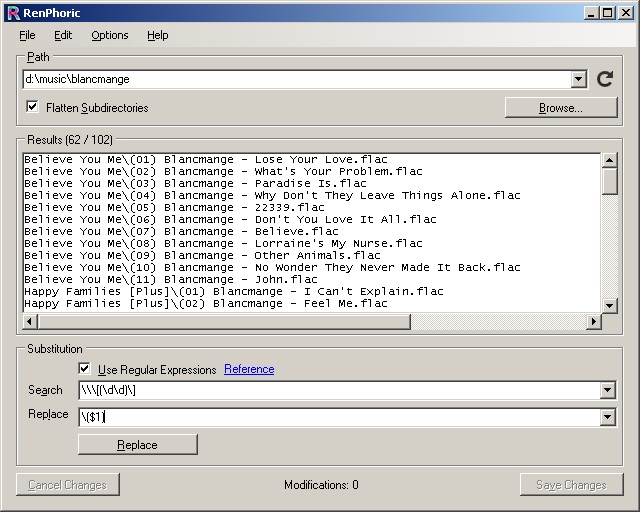Click inside the Search pattern text field

pyautogui.click(x=340, y=390)
